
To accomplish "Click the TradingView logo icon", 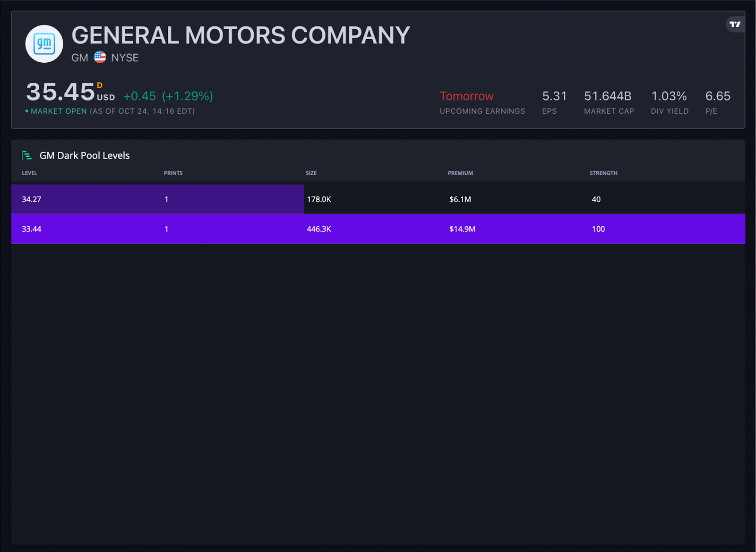I will 735,24.
